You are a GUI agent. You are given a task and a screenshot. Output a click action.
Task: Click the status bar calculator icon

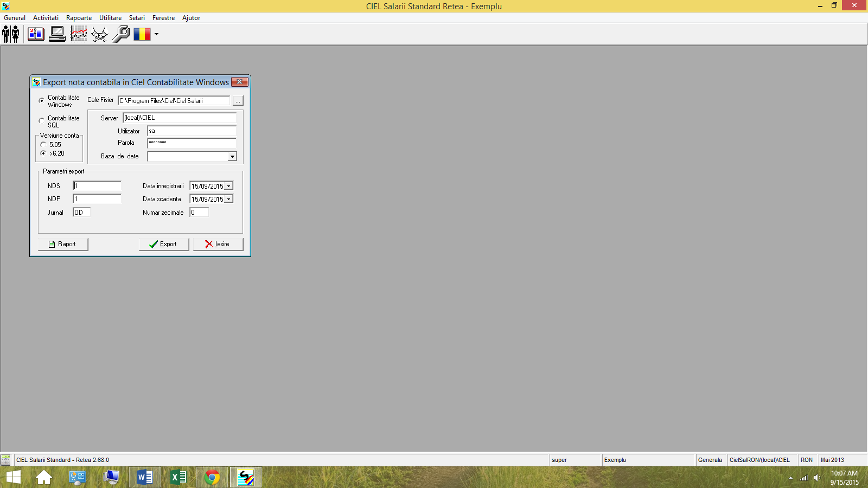tap(5, 460)
